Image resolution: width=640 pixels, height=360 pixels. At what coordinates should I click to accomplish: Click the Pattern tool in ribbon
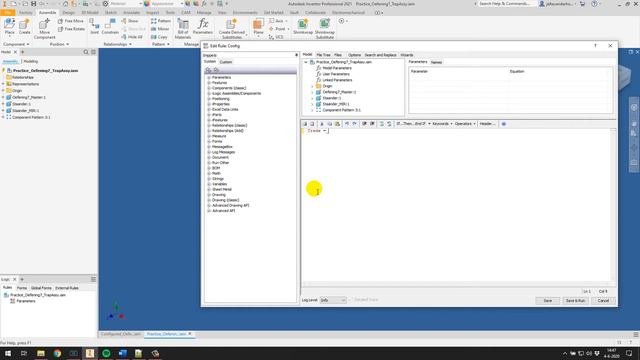(x=161, y=21)
